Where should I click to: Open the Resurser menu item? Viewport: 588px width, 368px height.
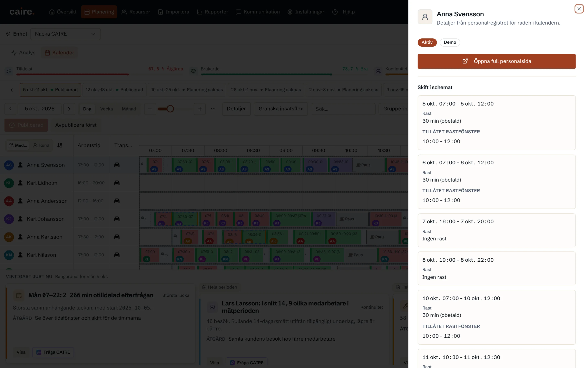136,12
